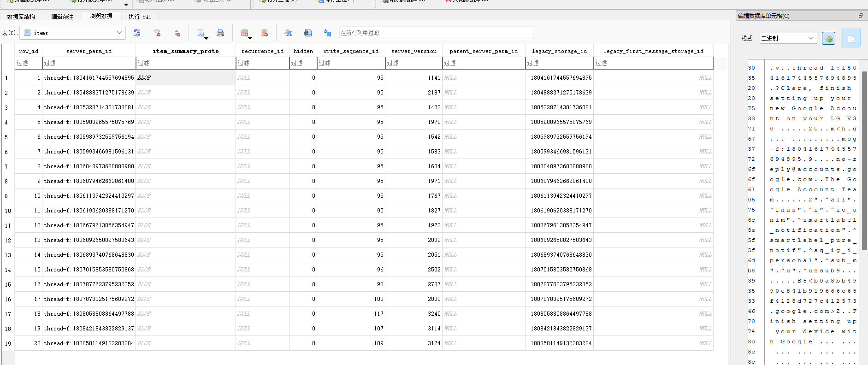
Task: Select server_version cell 1141
Action: pyautogui.click(x=414, y=78)
